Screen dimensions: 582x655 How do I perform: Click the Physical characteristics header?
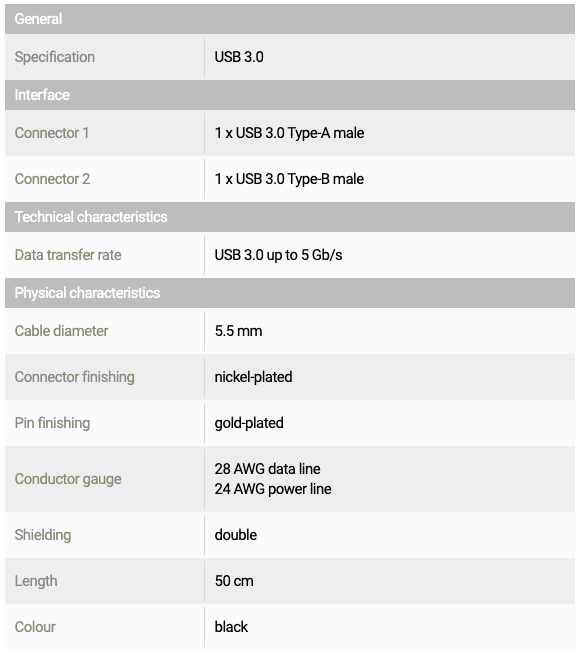tap(290, 293)
